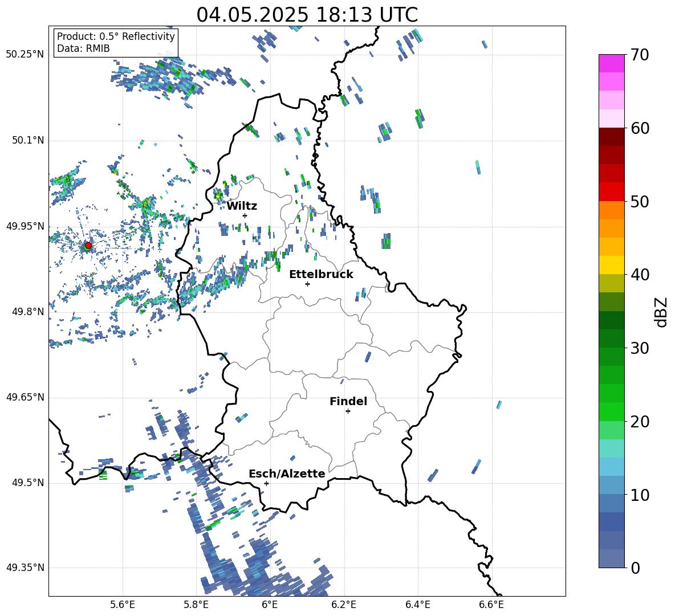Click the Wiltz station cross marker
Screen dimensions: 675x616
coord(245,215)
